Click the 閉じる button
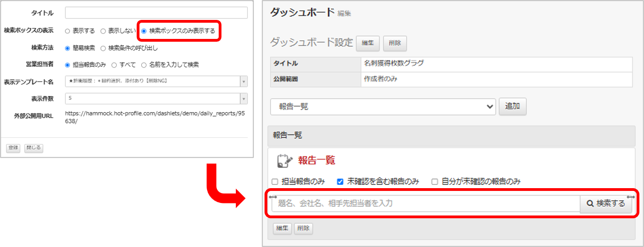The width and height of the screenshot is (644, 247). pos(33,148)
